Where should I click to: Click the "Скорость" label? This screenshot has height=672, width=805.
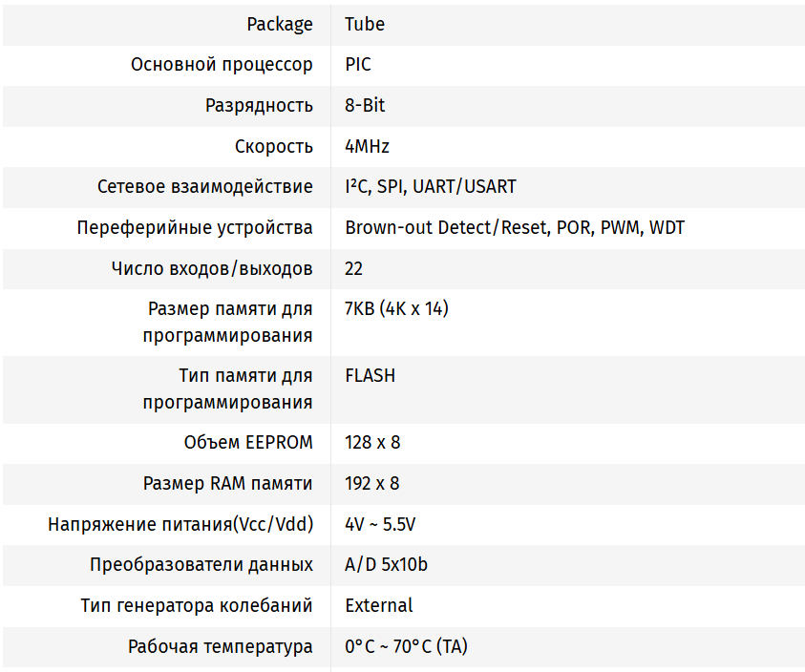[273, 146]
